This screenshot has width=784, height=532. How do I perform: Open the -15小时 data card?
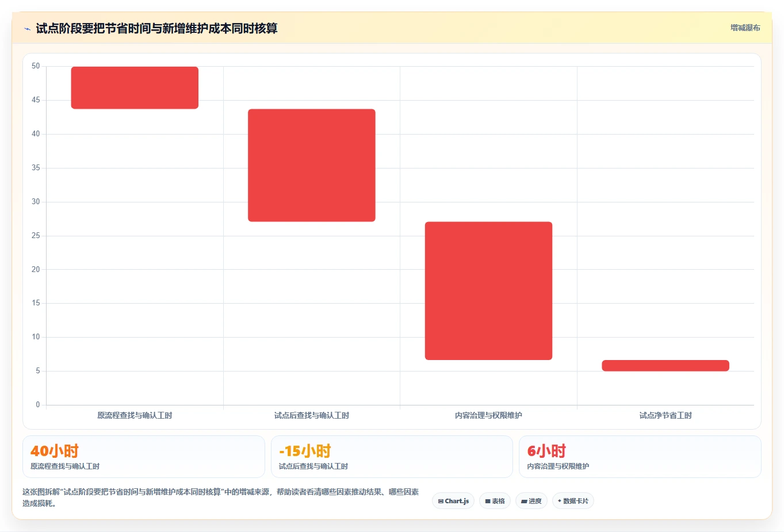tap(392, 457)
